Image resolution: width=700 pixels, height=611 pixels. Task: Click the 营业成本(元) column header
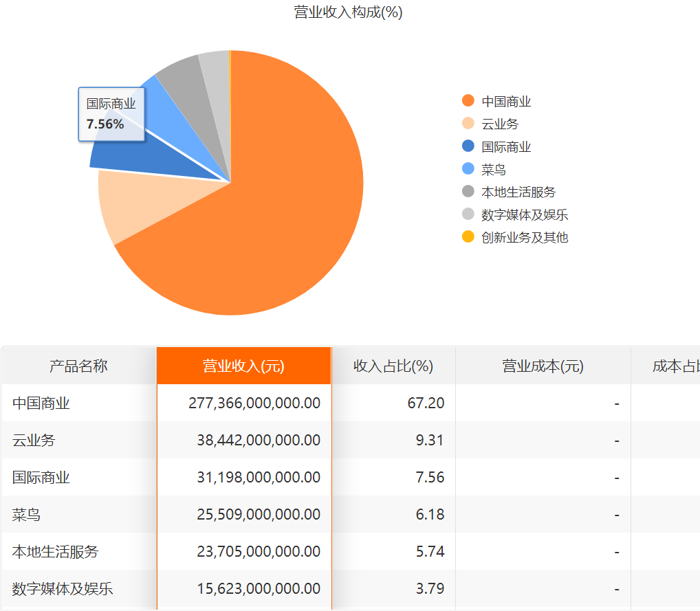point(543,366)
